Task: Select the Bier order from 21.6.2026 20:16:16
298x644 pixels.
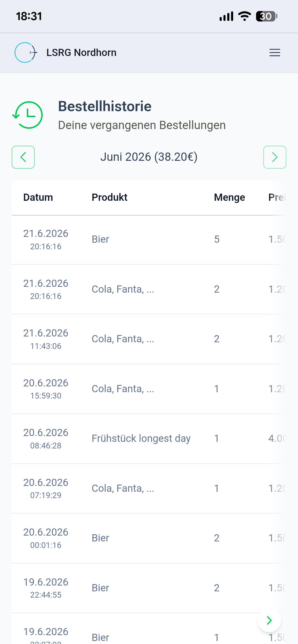Action: coord(149,240)
